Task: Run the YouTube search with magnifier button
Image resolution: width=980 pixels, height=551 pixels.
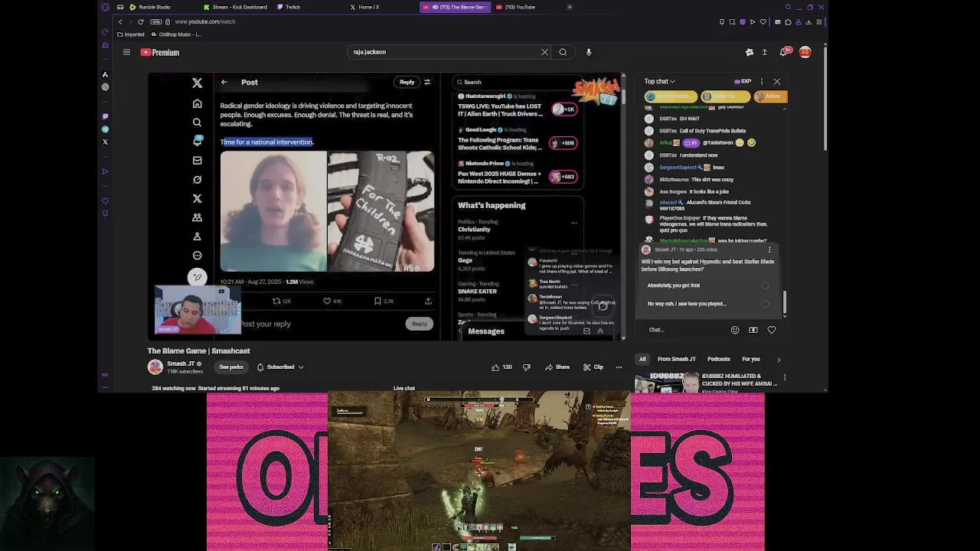Action: click(x=563, y=52)
